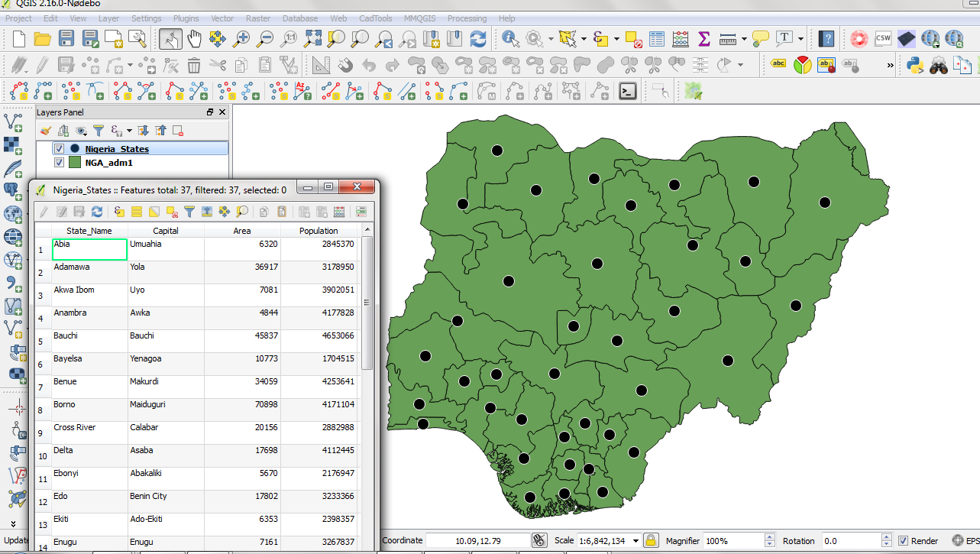Select the Pan Map tool
The width and height of the screenshot is (980, 554).
(195, 38)
